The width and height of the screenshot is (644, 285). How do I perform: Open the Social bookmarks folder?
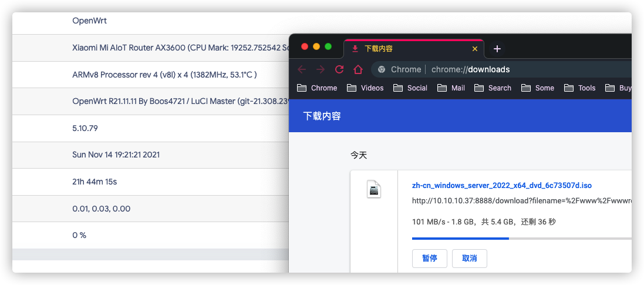(x=410, y=88)
